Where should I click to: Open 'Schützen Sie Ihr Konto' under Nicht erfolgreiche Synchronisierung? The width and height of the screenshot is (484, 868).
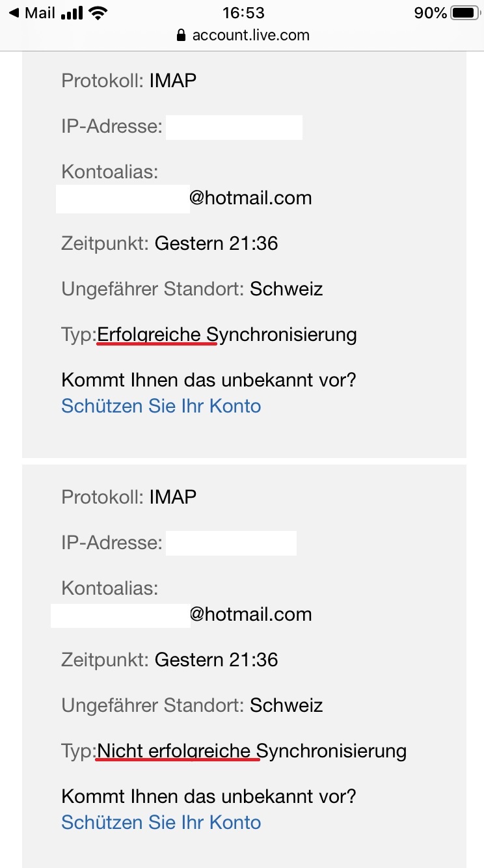pos(161,822)
